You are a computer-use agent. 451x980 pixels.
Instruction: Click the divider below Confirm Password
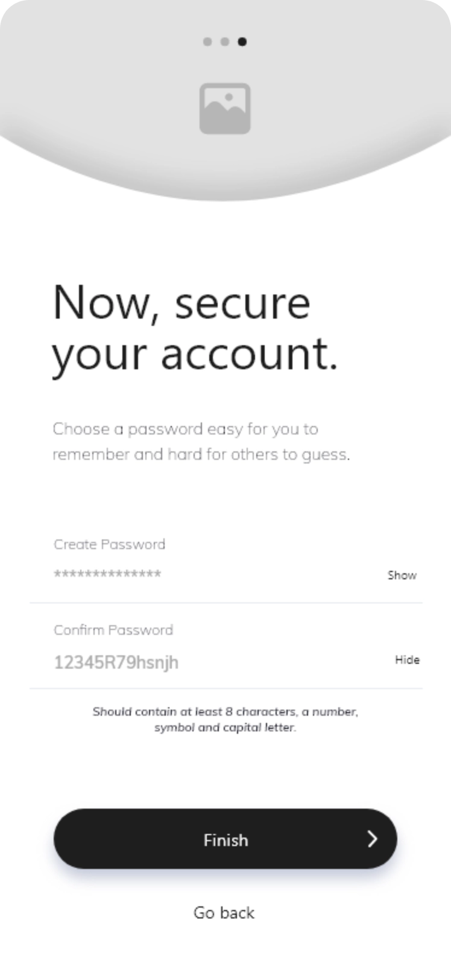click(226, 688)
